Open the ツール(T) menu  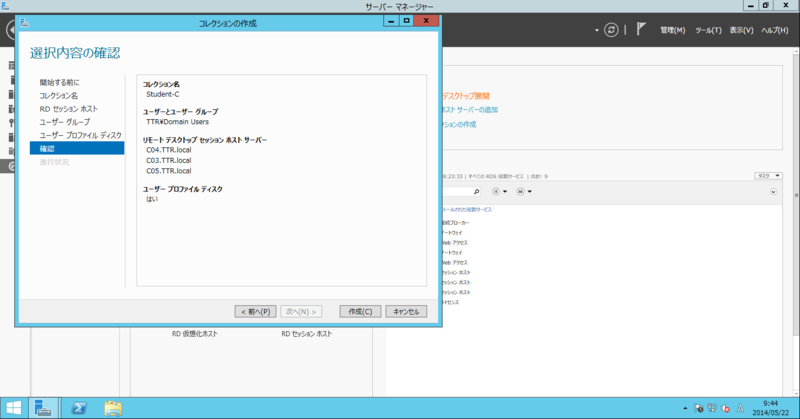[708, 30]
